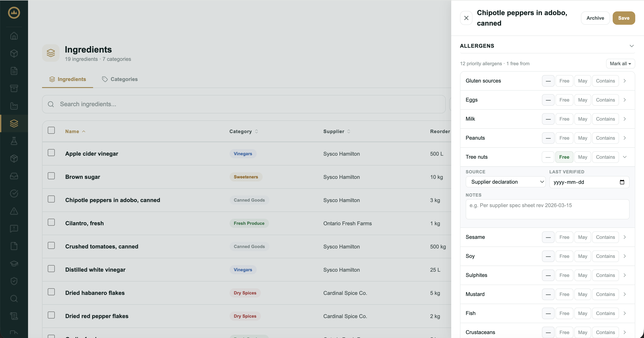Viewport: 644px width, 338px height.
Task: Clear Peanuts allergen with dash button
Action: 548,138
